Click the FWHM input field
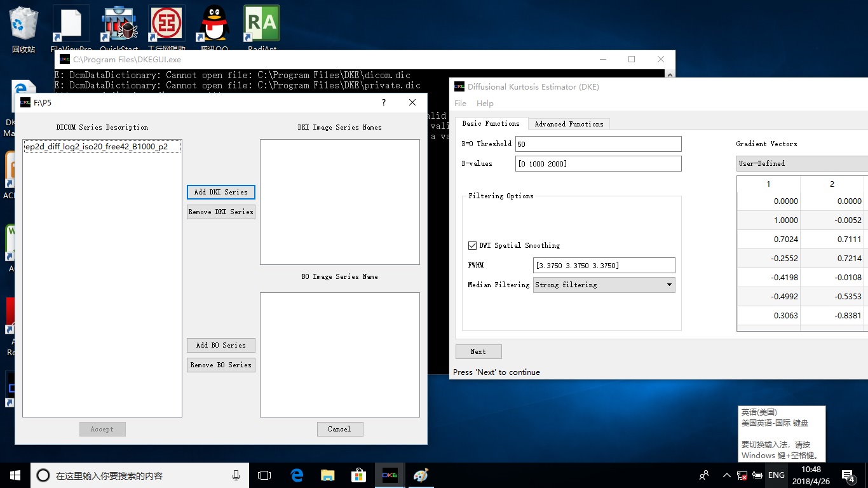 [x=604, y=265]
